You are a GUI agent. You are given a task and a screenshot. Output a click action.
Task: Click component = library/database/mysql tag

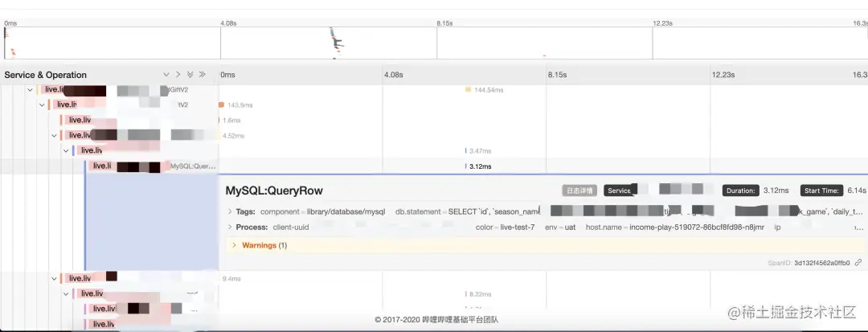323,211
